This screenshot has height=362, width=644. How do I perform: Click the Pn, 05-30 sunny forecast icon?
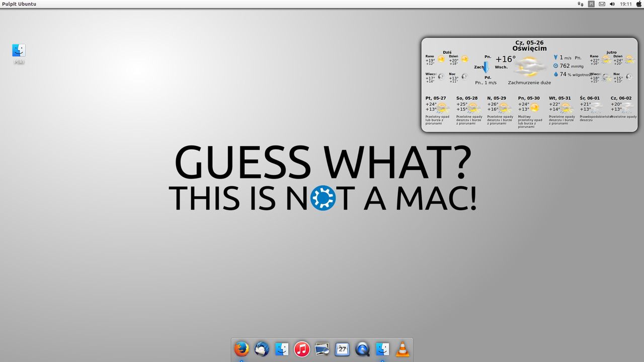534,108
